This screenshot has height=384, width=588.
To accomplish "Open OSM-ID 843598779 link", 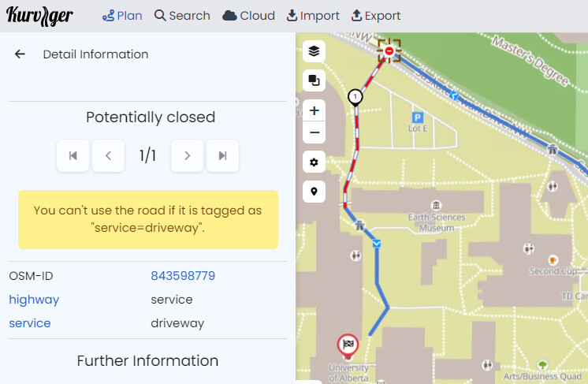I will click(183, 276).
